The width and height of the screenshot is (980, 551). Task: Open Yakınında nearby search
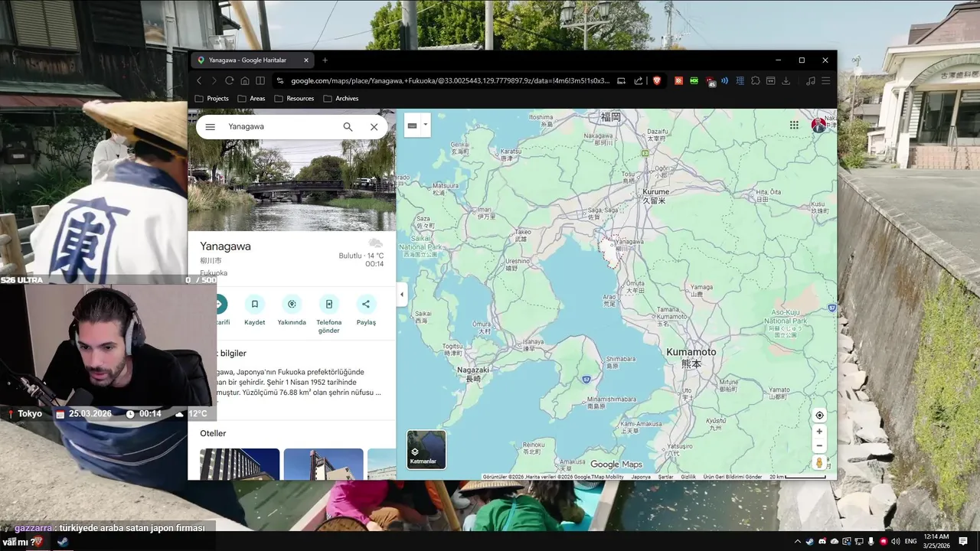[x=292, y=310]
